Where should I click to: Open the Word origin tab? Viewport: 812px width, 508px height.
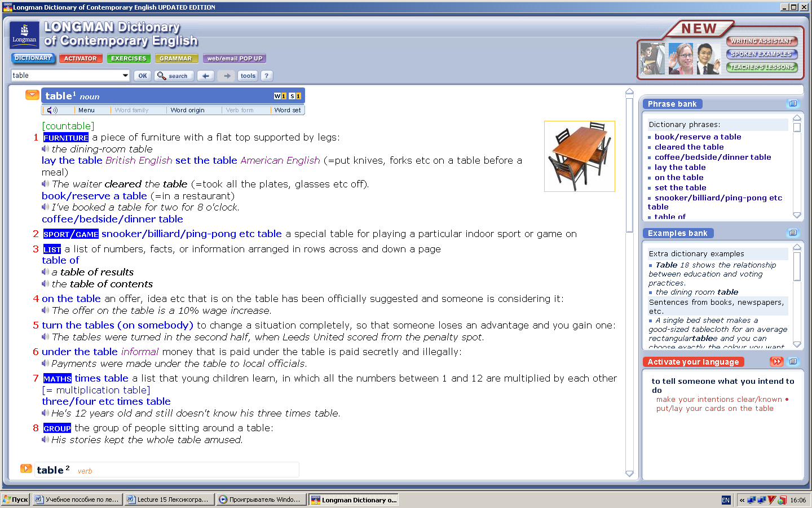(x=188, y=111)
